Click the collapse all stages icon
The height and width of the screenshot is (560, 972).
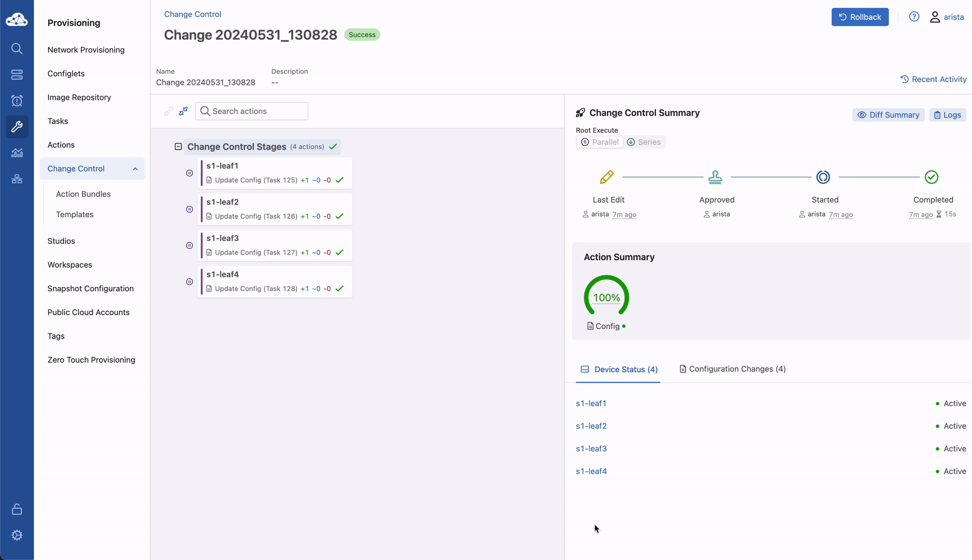pyautogui.click(x=183, y=111)
